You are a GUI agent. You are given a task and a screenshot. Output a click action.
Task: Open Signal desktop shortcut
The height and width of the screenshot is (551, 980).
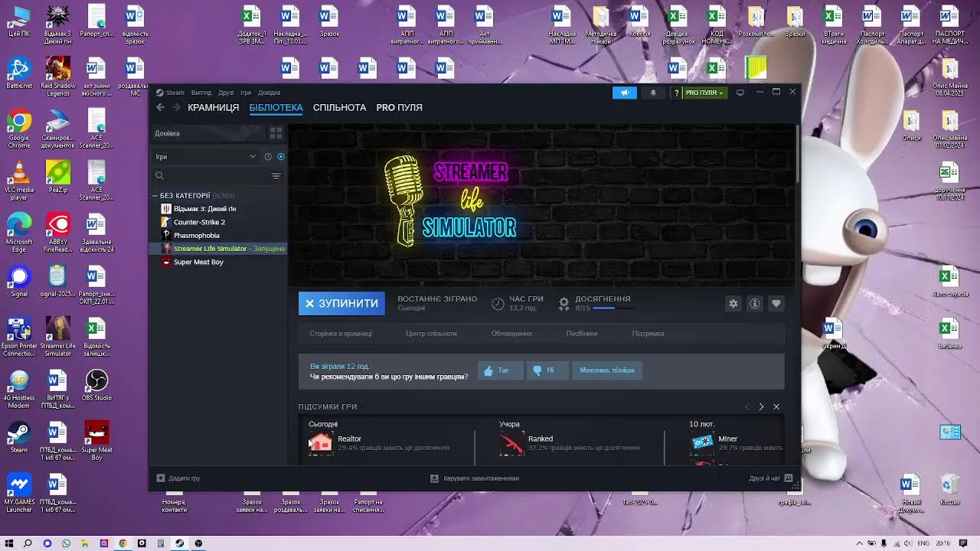[x=19, y=282]
